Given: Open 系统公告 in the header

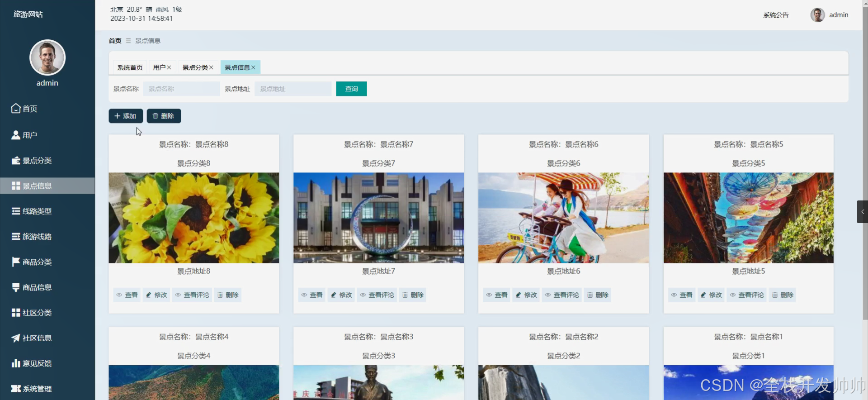Looking at the screenshot, I should click(776, 15).
